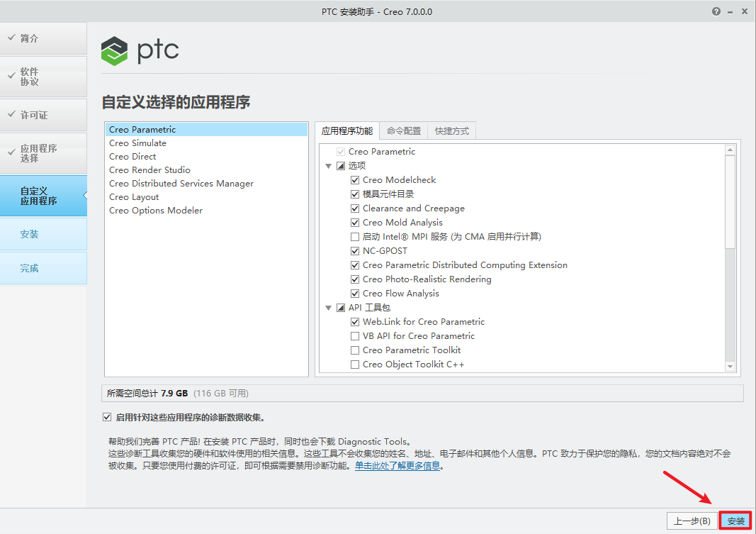Collapse the API 工具包 section
The width and height of the screenshot is (756, 534).
click(328, 307)
